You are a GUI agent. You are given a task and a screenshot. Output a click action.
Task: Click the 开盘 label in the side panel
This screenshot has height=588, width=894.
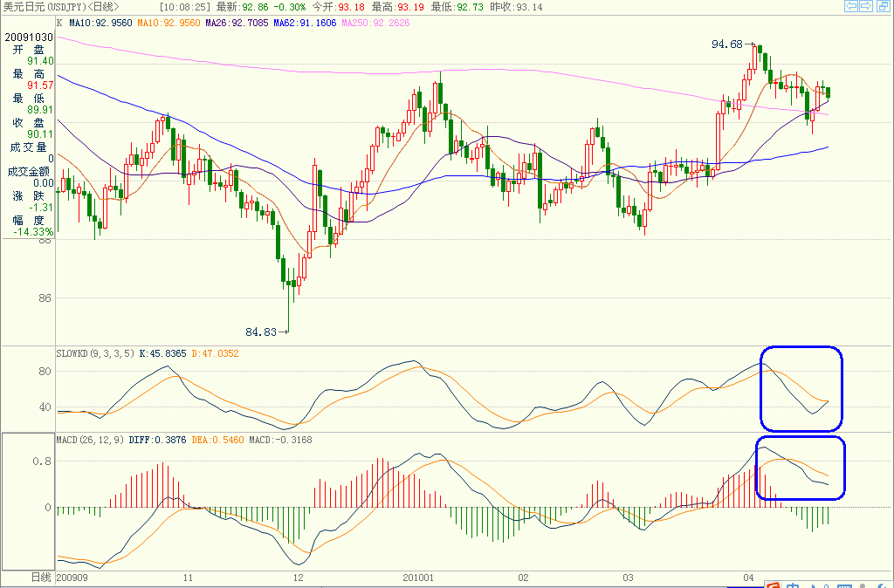29,50
